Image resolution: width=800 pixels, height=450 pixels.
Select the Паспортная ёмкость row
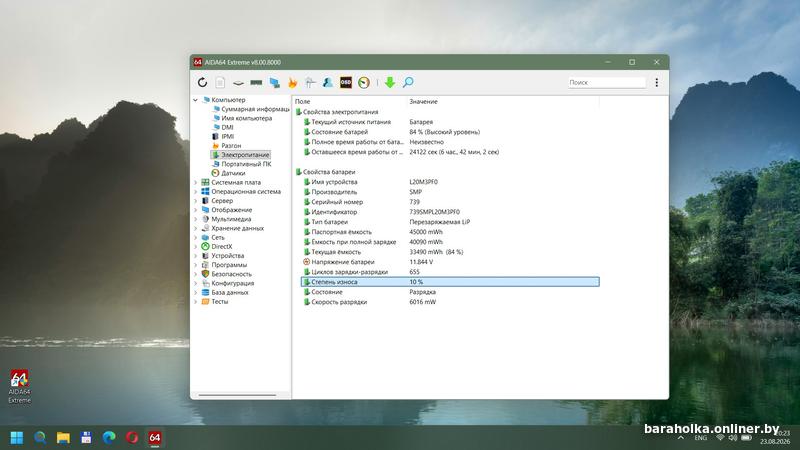coord(451,232)
